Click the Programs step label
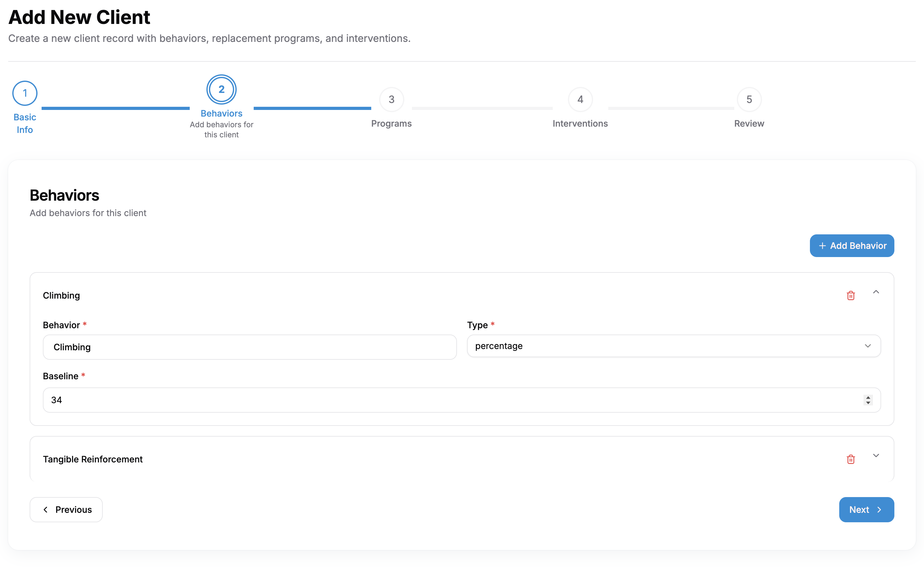924x567 pixels. click(391, 124)
